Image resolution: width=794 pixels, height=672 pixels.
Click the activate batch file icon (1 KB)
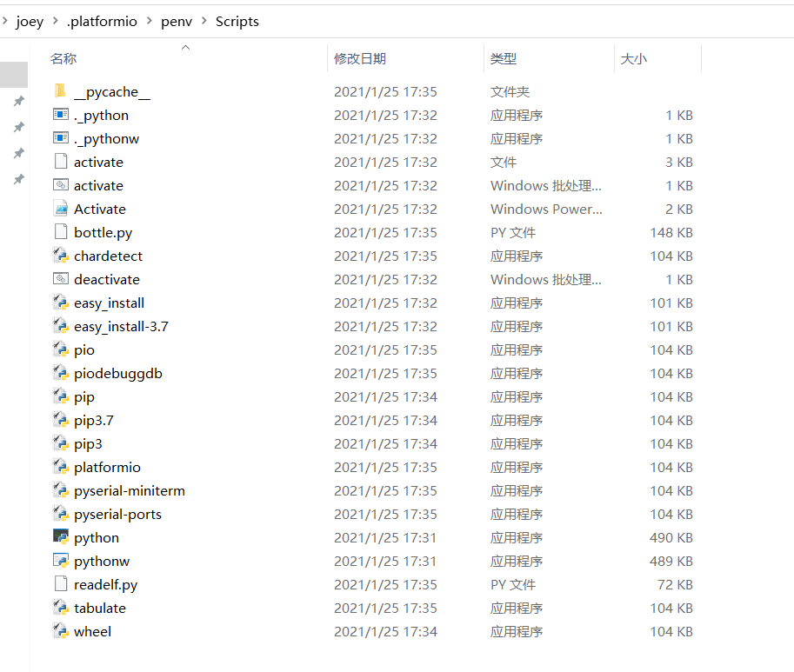pos(60,184)
